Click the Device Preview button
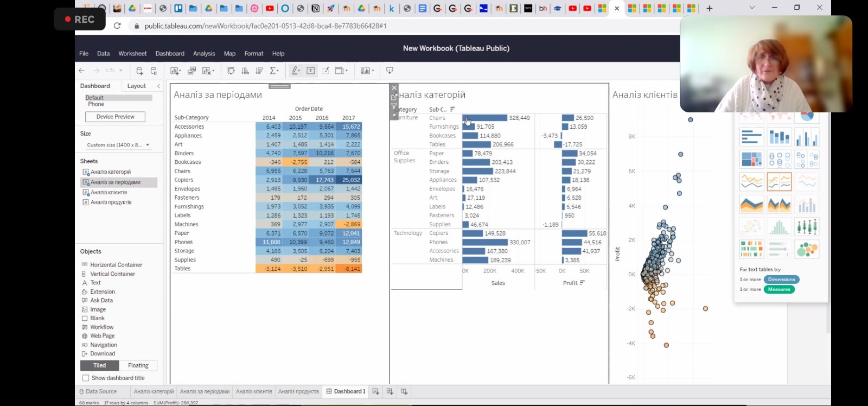868x406 pixels. (115, 117)
